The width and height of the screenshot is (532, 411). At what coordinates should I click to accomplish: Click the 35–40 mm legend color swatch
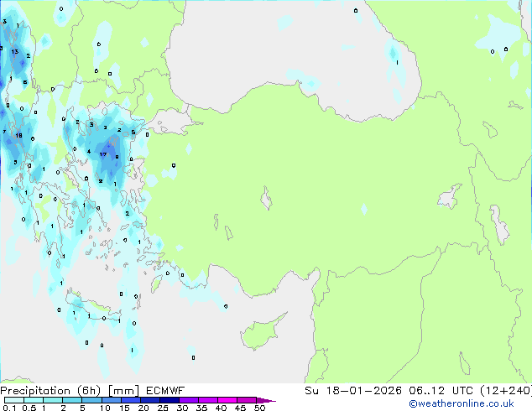pos(208,400)
